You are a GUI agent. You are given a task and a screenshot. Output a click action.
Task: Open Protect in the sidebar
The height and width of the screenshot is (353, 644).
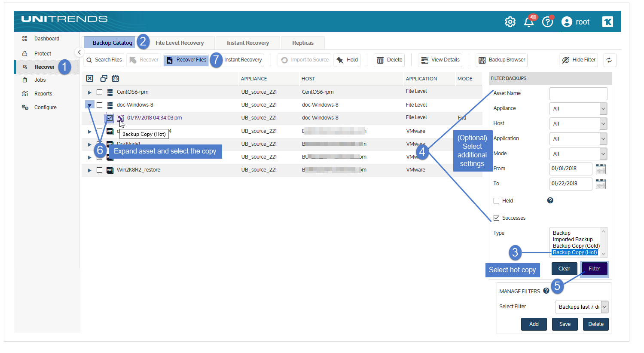[x=43, y=54]
